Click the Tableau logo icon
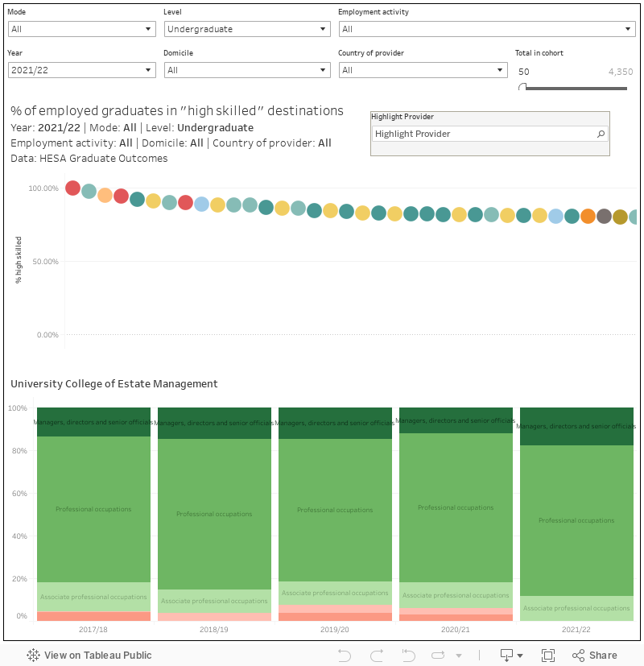 point(34,656)
